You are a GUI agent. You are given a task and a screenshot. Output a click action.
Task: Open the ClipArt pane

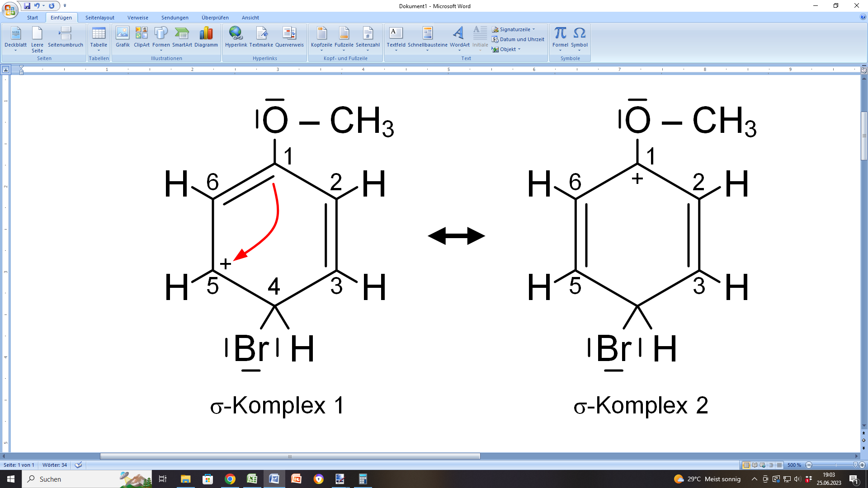pos(142,37)
